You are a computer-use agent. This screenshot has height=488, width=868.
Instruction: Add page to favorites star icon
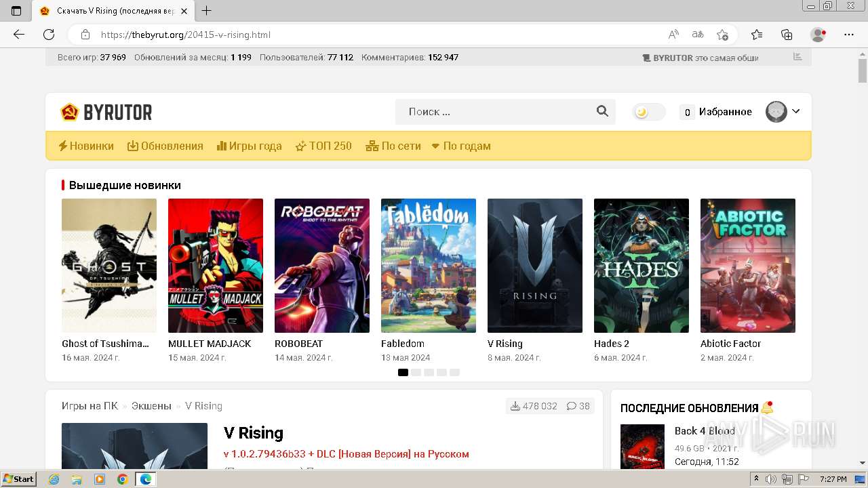point(722,35)
